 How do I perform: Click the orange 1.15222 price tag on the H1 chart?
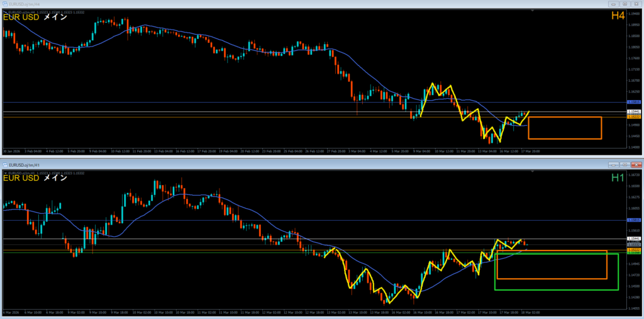[x=634, y=250]
